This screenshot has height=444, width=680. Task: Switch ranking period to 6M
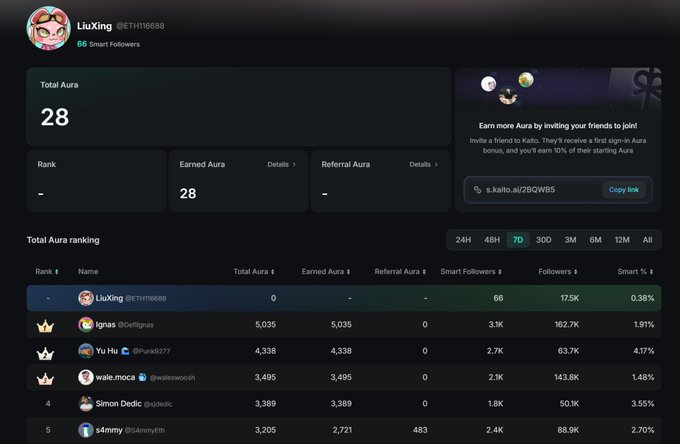595,240
